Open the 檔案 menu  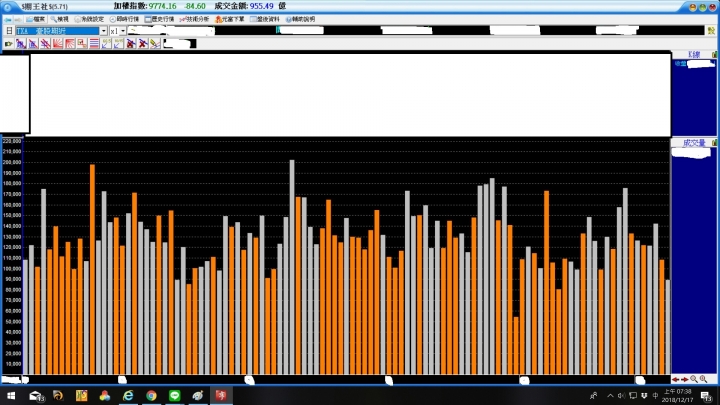click(36, 19)
